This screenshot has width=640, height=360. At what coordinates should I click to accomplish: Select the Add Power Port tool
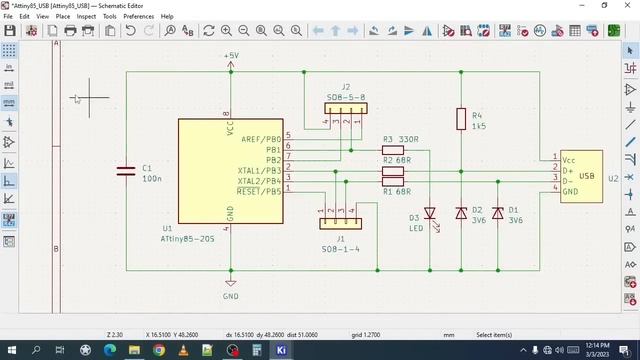coord(630,107)
